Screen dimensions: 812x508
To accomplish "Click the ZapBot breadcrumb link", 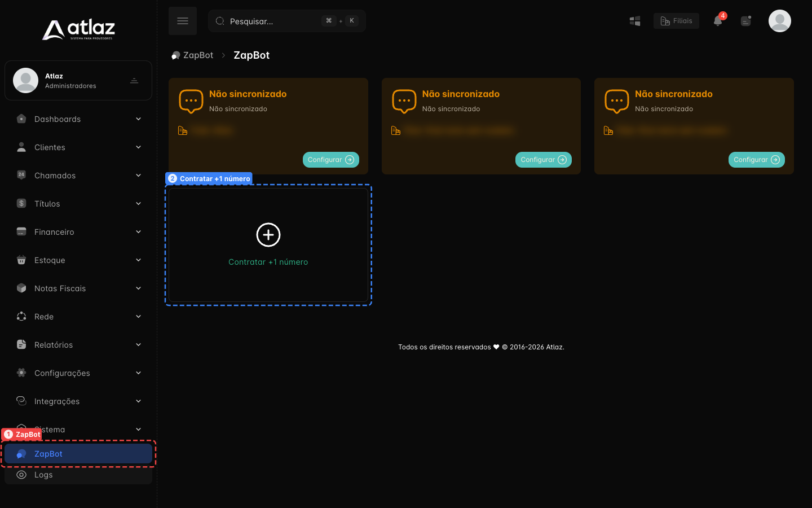I will coord(192,55).
